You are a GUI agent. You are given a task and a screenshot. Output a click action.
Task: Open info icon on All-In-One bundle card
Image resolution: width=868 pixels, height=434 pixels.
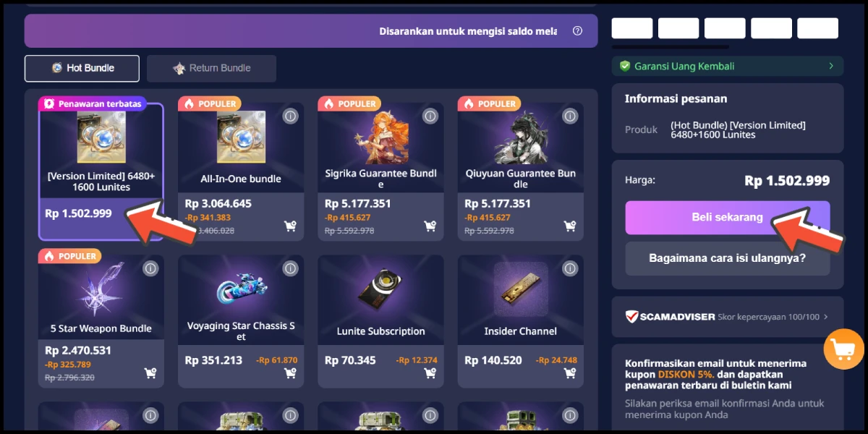click(x=290, y=116)
